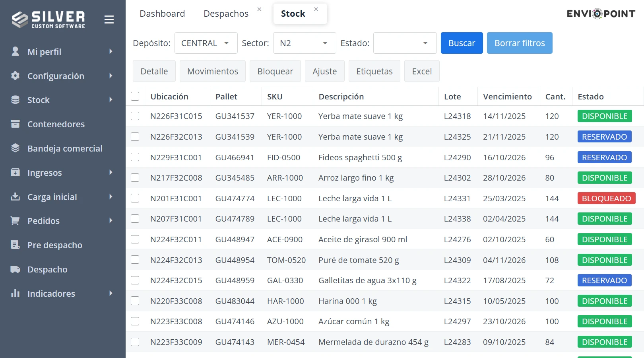Viewport: 644px width, 358px height.
Task: Check the row for location N229F31C001
Action: tap(135, 157)
